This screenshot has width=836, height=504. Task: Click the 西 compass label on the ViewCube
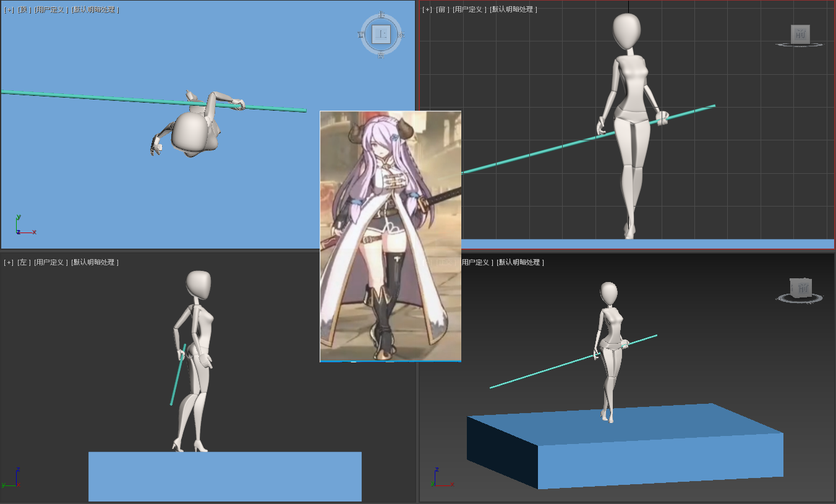(361, 35)
